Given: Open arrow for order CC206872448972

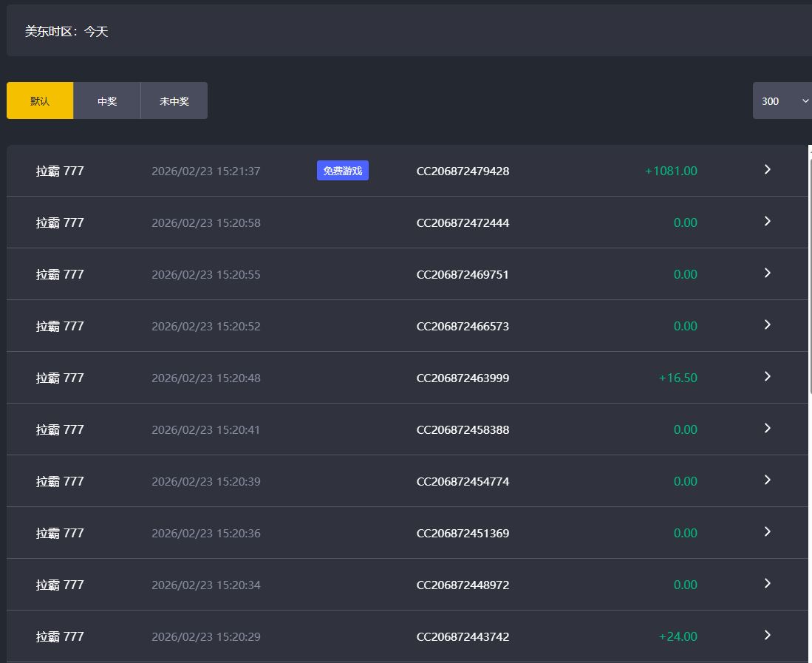Looking at the screenshot, I should [x=767, y=584].
